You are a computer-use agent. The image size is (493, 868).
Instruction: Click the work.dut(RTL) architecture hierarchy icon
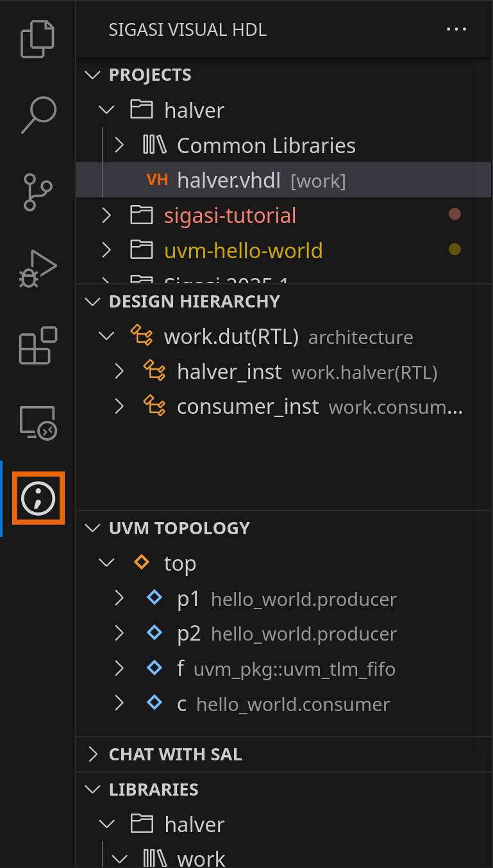[142, 336]
